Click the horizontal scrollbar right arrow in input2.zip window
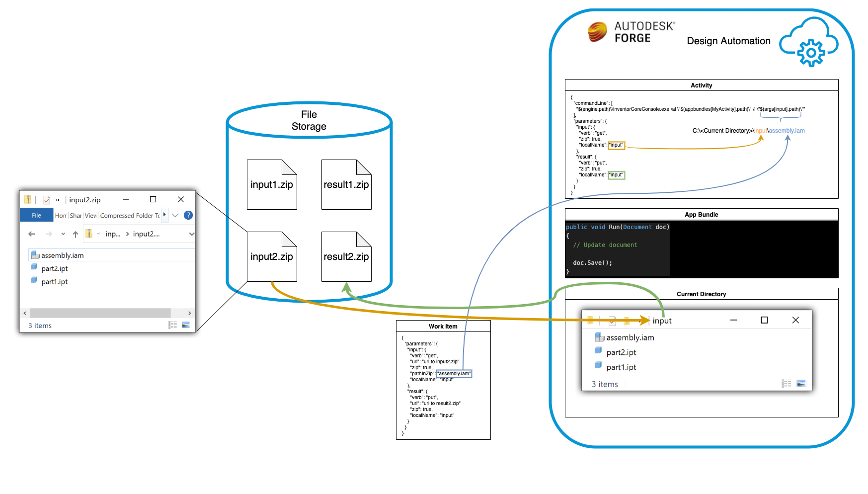The width and height of the screenshot is (868, 494). tap(189, 313)
